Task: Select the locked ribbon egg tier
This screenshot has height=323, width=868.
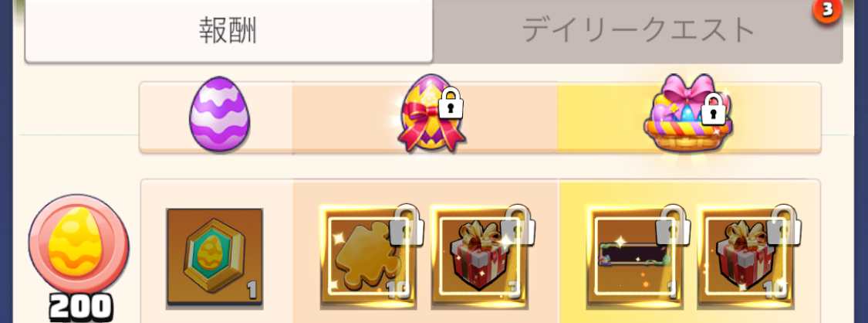Action: (431, 113)
